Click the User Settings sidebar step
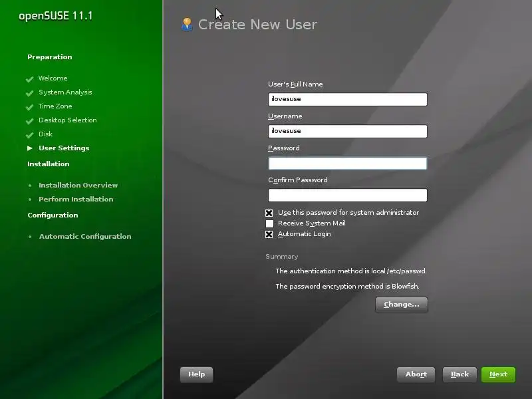This screenshot has height=399, width=532. click(64, 148)
